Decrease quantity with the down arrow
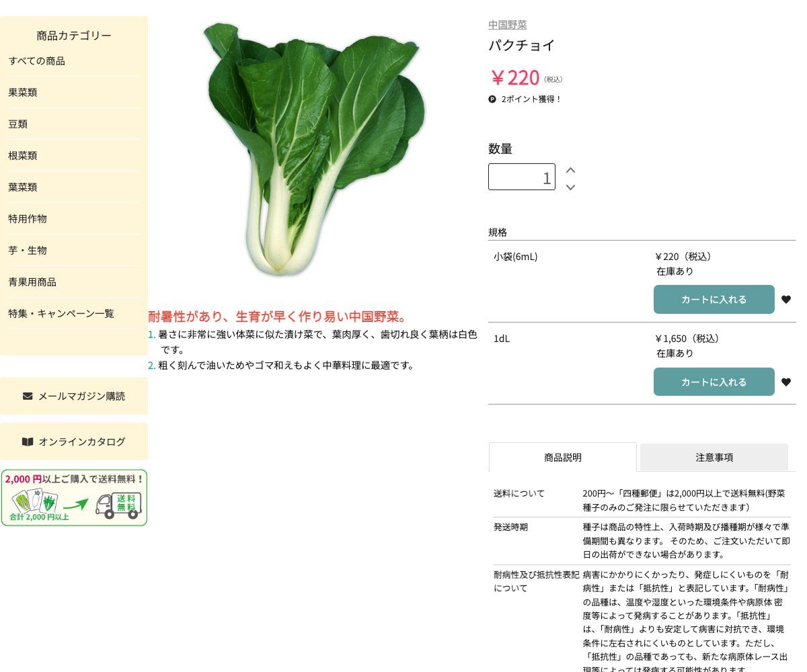Image resolution: width=807 pixels, height=672 pixels. pos(570,187)
